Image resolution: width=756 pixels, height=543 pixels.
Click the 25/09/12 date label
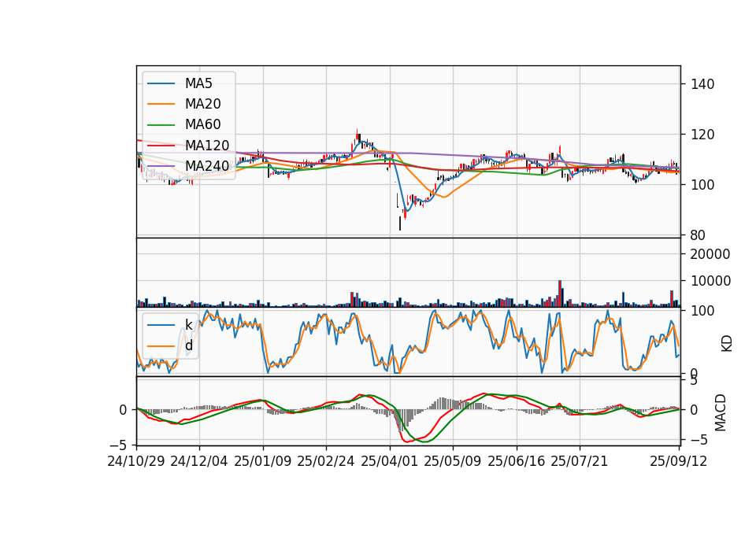click(x=679, y=461)
